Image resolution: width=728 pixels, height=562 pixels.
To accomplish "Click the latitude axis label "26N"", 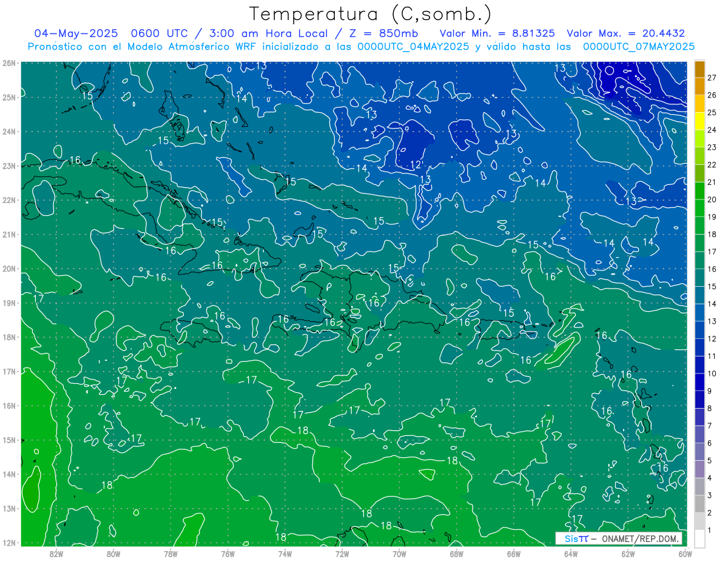I will (9, 63).
